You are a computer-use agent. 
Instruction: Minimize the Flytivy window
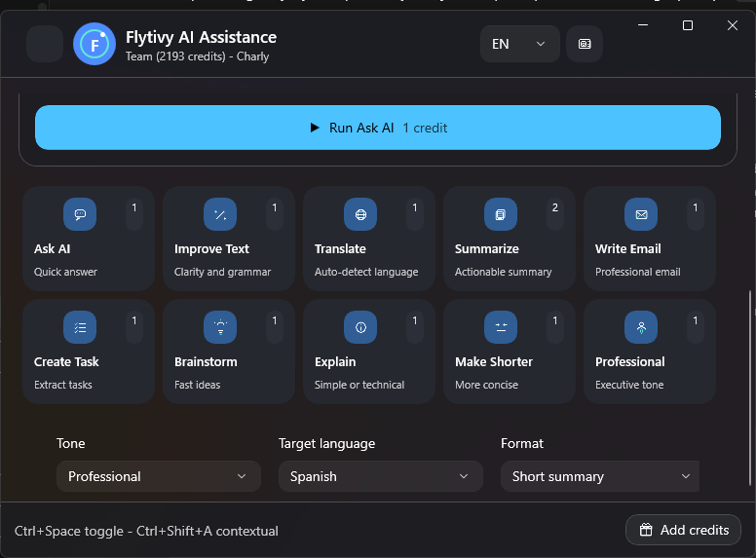tap(643, 25)
